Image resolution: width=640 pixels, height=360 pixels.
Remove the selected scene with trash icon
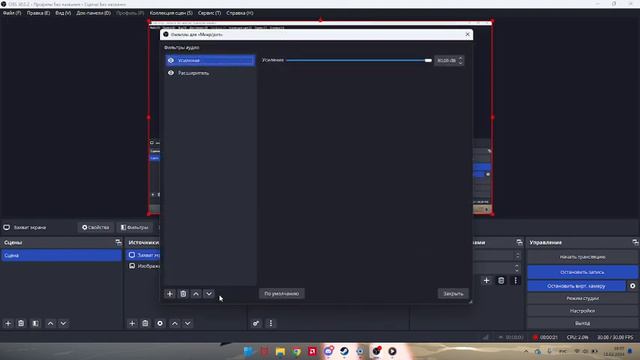pos(21,323)
